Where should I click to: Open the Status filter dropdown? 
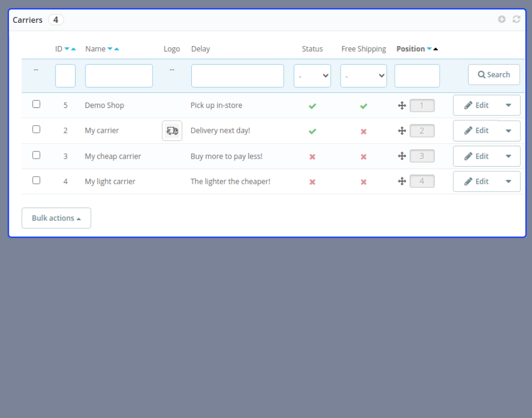(x=312, y=76)
